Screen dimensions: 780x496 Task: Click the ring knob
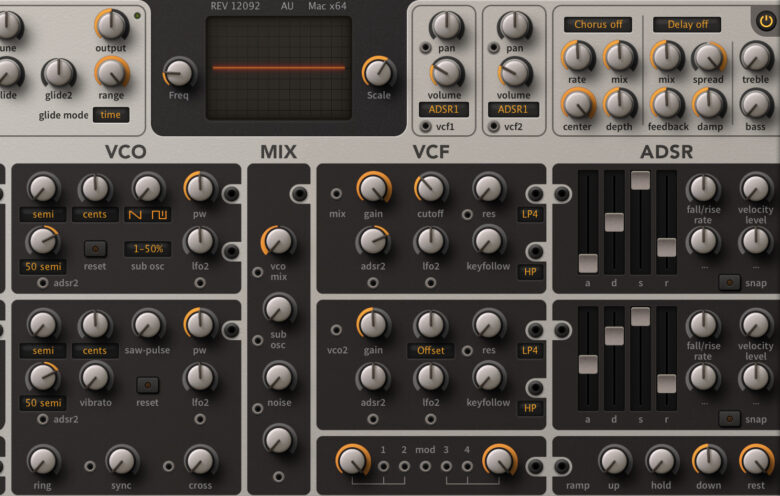coord(43,461)
